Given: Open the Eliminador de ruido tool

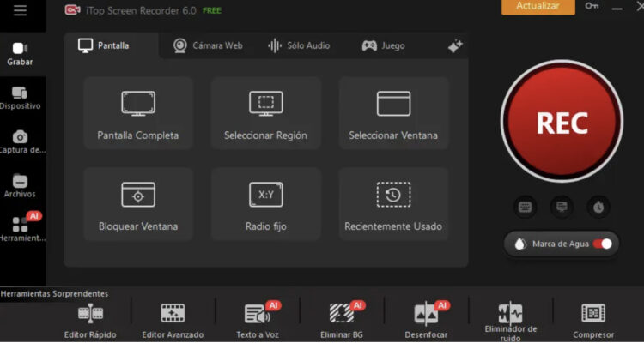Looking at the screenshot, I should point(511,321).
